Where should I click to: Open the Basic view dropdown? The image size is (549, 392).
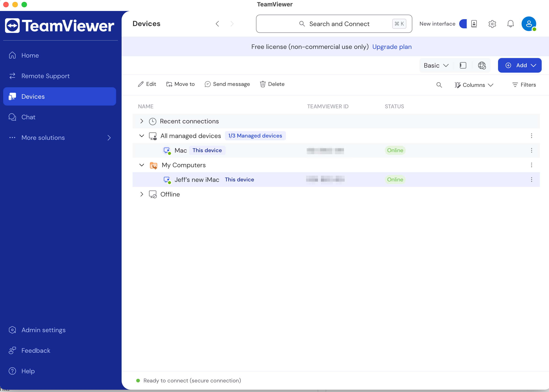coord(436,65)
